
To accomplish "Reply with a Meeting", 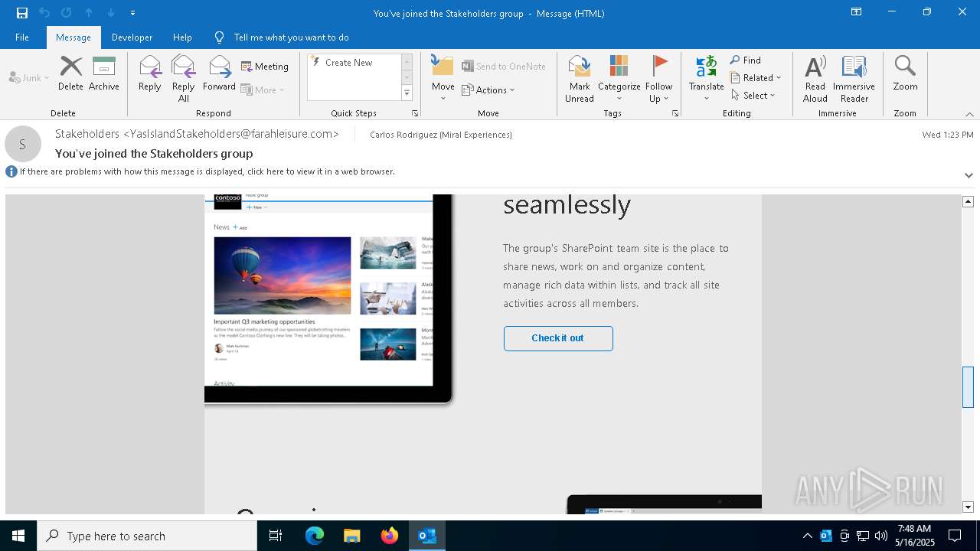I will [265, 67].
